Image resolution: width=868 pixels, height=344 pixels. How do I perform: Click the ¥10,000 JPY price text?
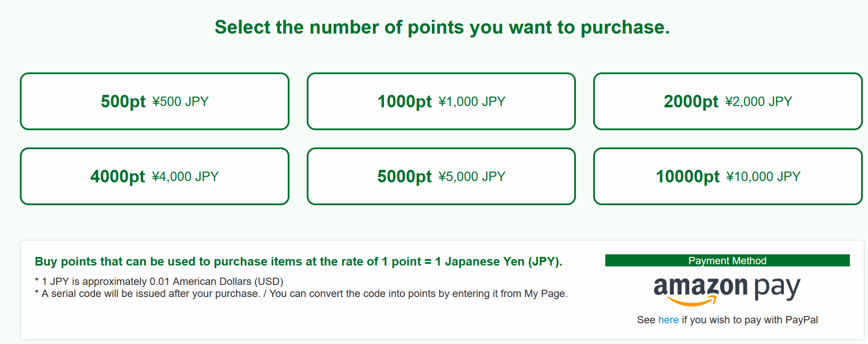click(764, 177)
